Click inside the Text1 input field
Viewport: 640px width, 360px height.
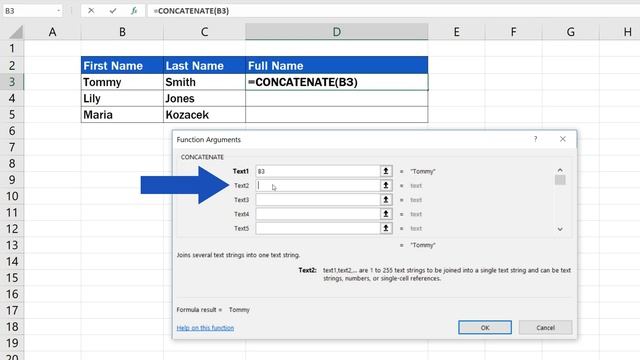318,171
